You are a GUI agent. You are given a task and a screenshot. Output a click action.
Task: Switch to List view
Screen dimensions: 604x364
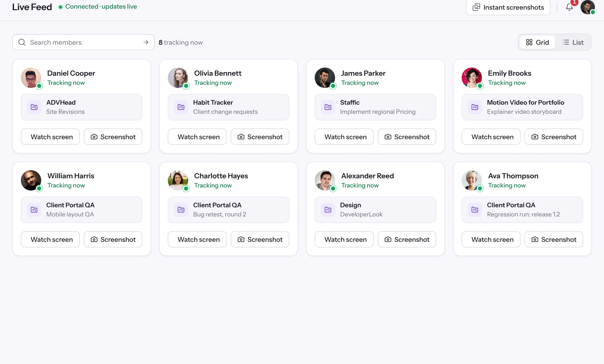[573, 42]
